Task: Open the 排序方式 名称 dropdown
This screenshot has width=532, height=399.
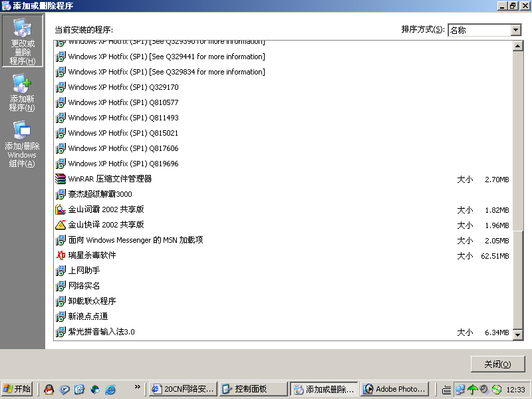Action: pyautogui.click(x=516, y=30)
